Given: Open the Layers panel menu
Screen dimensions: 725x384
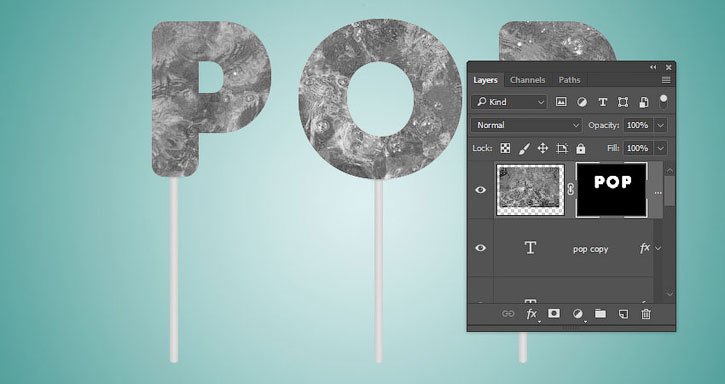Looking at the screenshot, I should [x=666, y=80].
